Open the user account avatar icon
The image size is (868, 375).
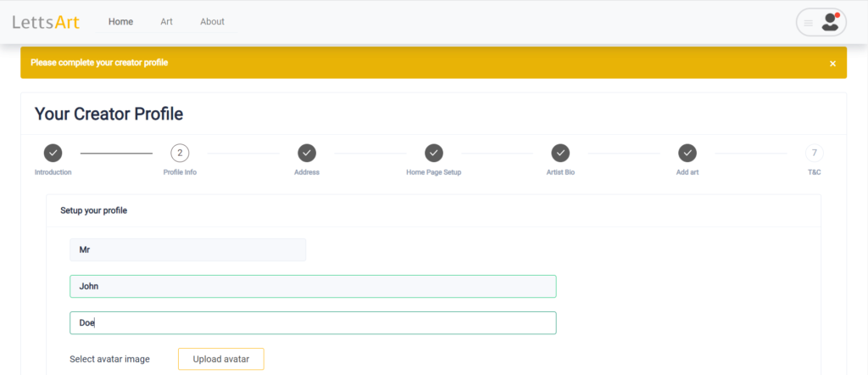(830, 22)
